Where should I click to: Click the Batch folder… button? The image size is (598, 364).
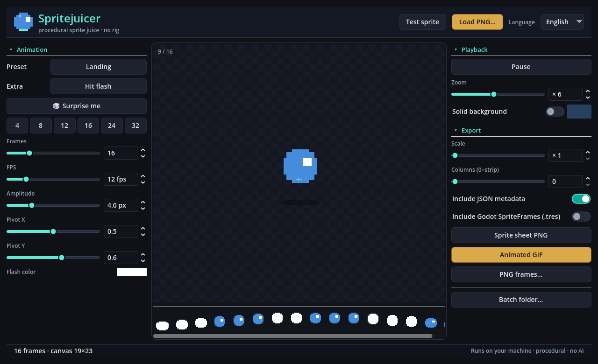tap(521, 300)
